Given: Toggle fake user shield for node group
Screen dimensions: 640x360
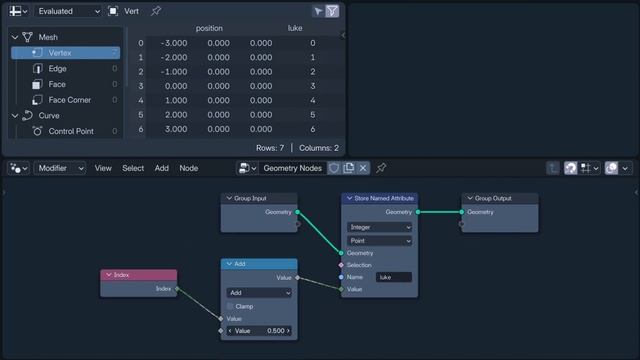Looking at the screenshot, I should point(334,168).
